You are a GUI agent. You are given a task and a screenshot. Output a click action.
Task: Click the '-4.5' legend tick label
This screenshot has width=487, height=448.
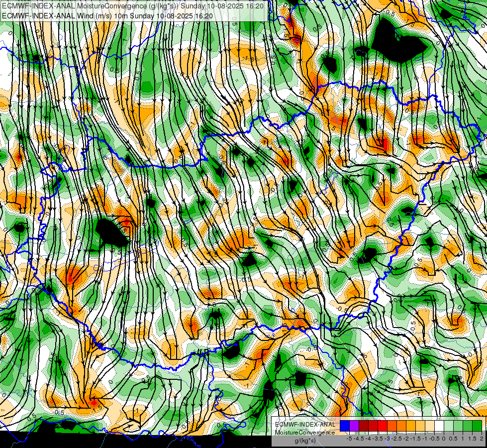point(359,439)
